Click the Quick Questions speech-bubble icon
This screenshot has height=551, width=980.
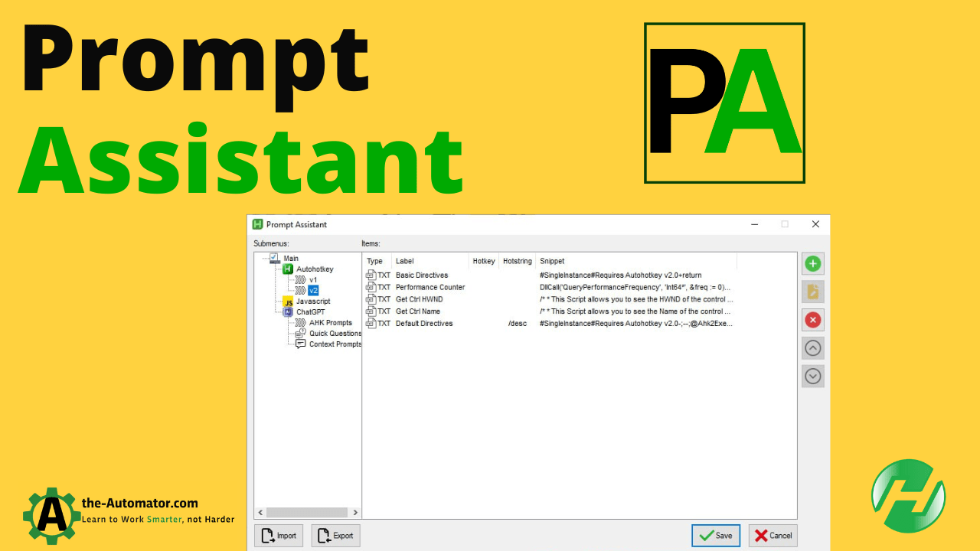pyautogui.click(x=299, y=333)
